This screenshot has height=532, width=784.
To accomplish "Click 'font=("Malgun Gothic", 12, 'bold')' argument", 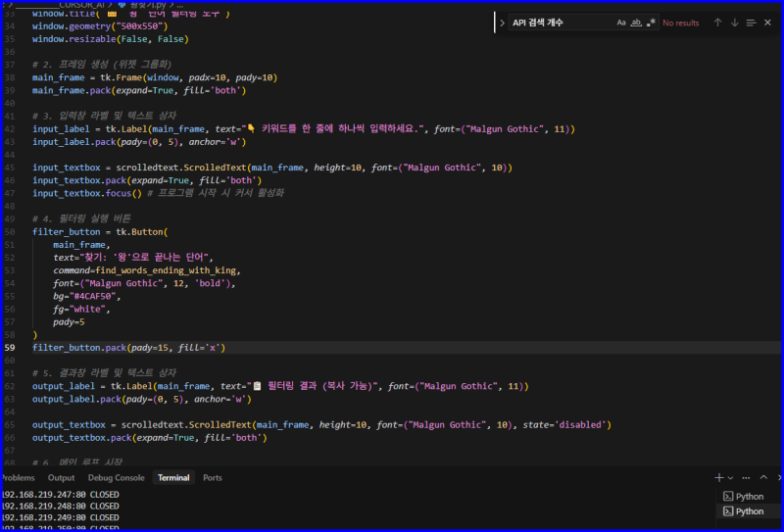I will [x=144, y=283].
